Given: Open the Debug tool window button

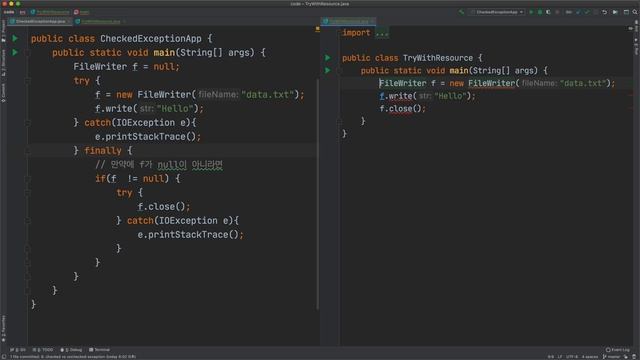Looking at the screenshot, I should point(71,350).
